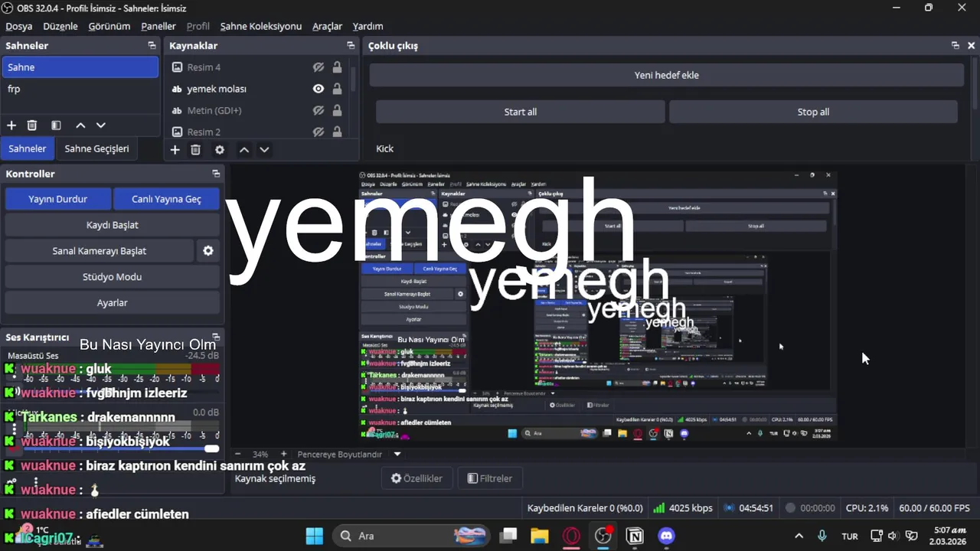Click Yeni hedef ekle button
Viewport: 980px width, 551px height.
pos(666,75)
